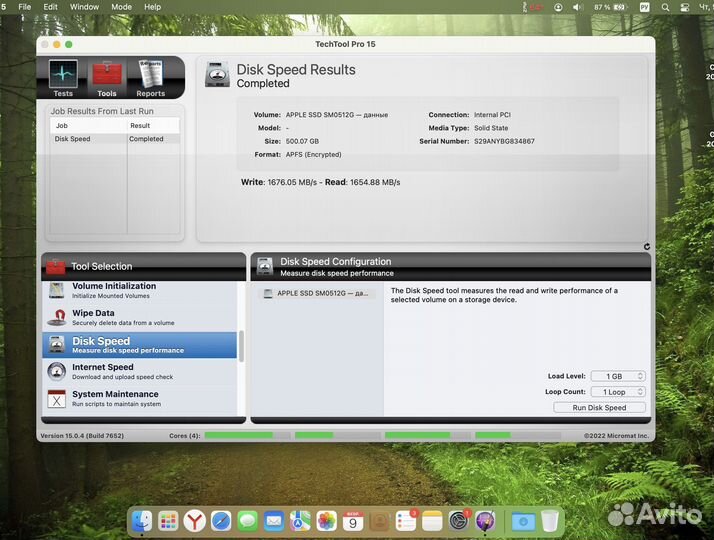Open the Window menu
714x540 pixels.
[84, 7]
